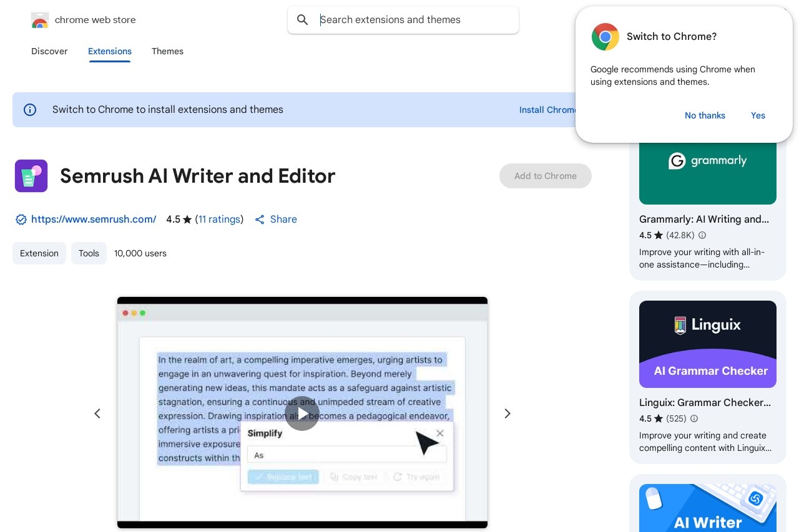Select the Extension category chip

39,253
